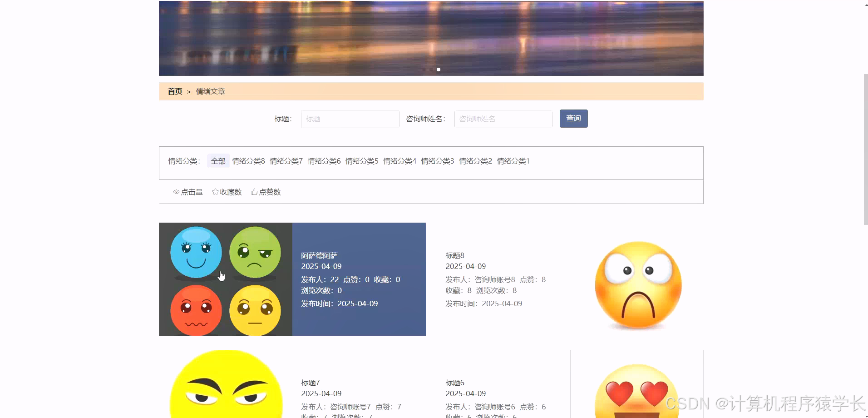Open article titled 标题8

point(454,255)
